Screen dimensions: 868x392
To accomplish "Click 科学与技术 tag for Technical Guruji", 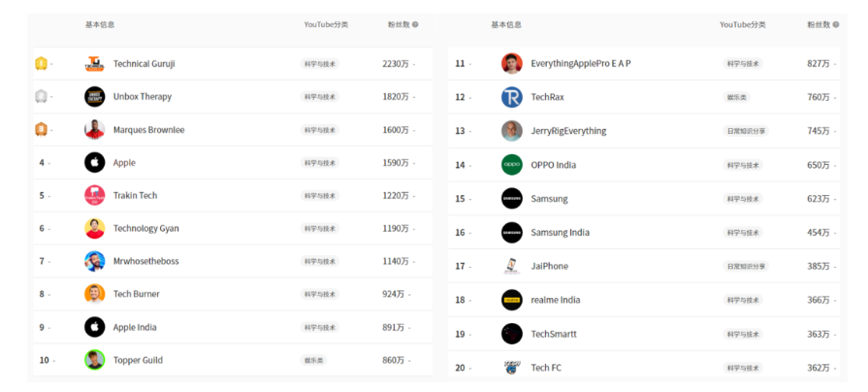I will tap(320, 64).
